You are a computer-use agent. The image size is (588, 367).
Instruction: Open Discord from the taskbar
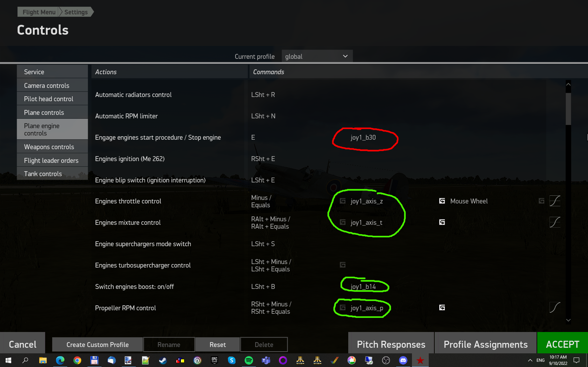403,360
